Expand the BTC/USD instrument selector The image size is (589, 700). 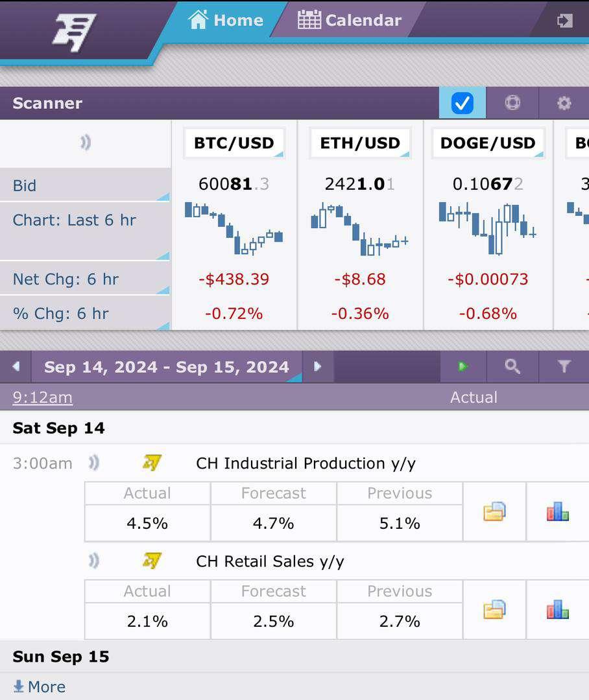[234, 143]
